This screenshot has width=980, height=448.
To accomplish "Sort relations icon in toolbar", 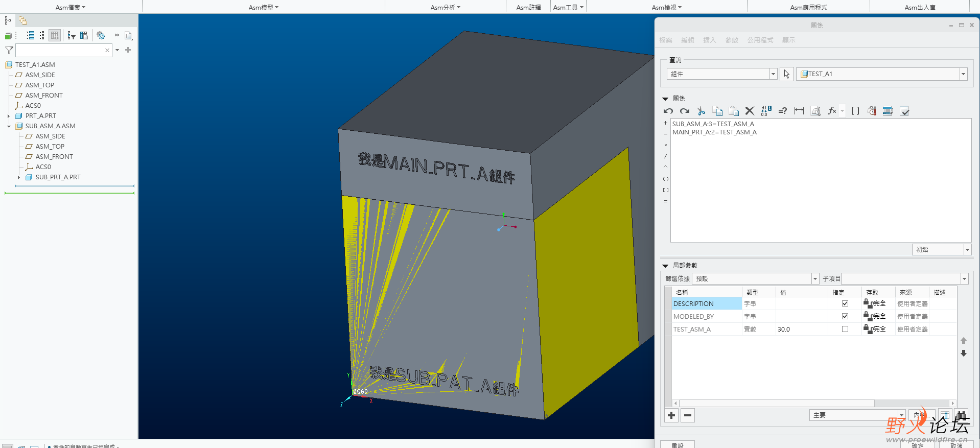I will click(888, 111).
